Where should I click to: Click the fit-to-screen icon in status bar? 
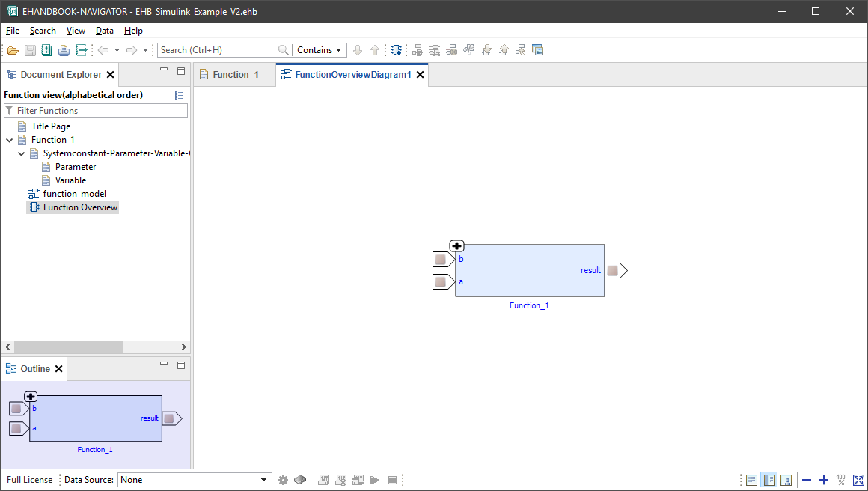pyautogui.click(x=858, y=480)
